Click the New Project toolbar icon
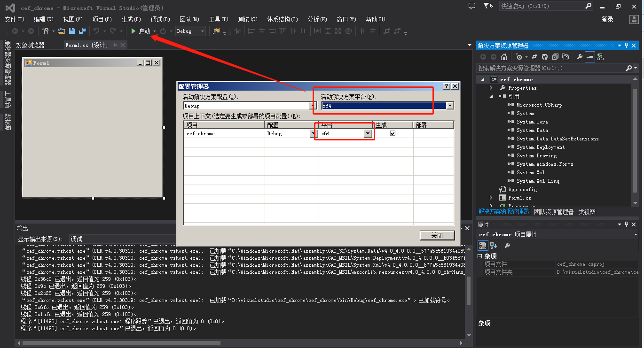The image size is (644, 348). (x=46, y=31)
